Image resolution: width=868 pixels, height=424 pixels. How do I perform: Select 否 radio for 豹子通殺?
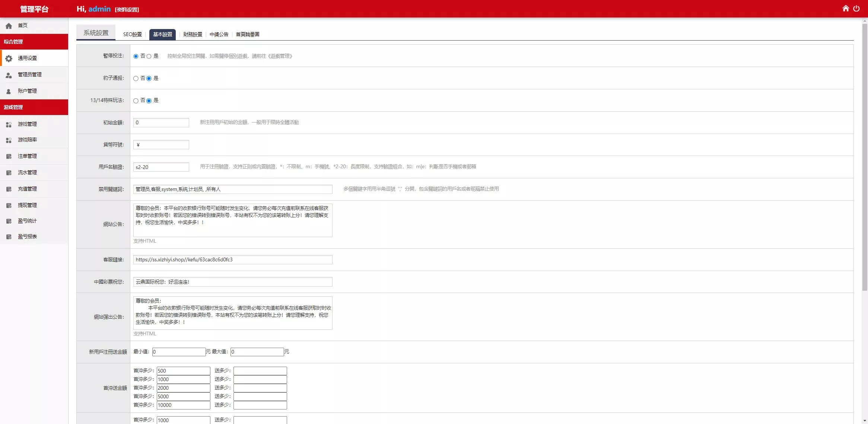pyautogui.click(x=136, y=79)
